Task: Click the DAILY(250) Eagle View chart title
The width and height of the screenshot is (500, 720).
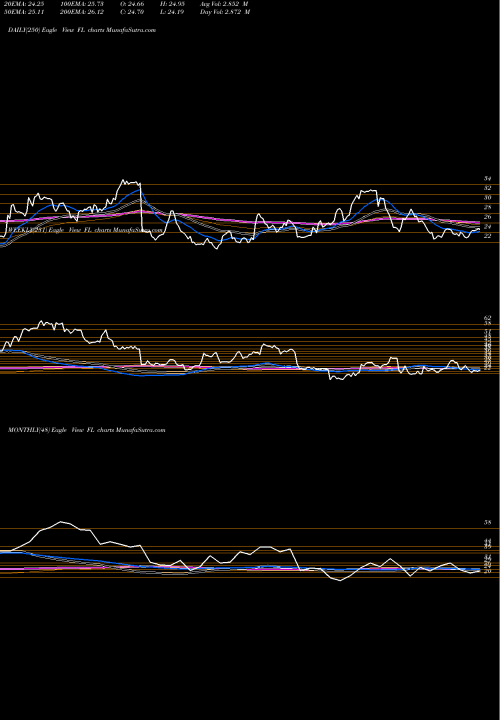Action: 82,30
